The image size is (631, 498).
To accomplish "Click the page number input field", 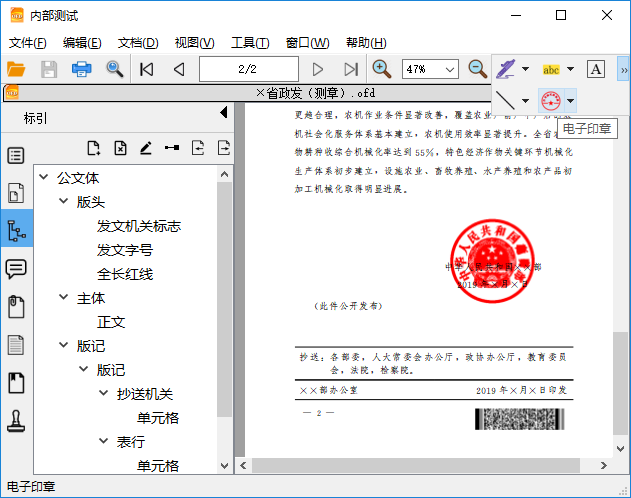I will pos(247,69).
